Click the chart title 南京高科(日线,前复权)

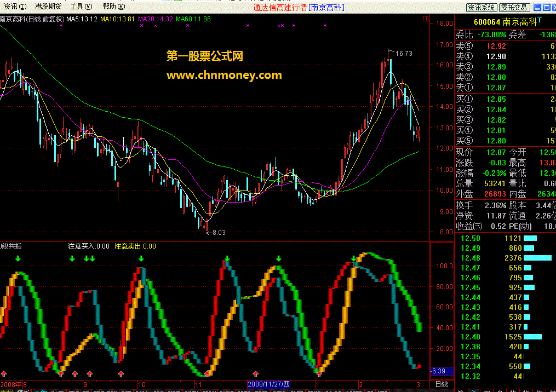32,19
